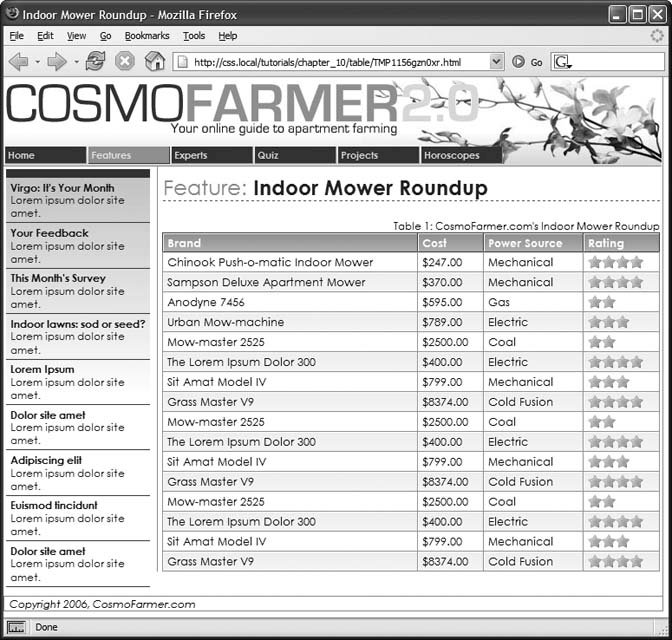
Task: Click the Done status bar text
Action: [46, 627]
